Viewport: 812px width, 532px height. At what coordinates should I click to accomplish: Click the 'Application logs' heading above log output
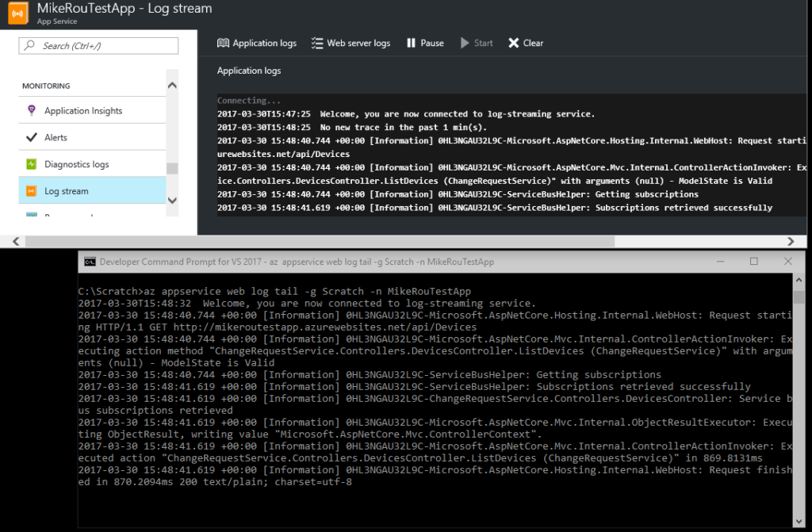[249, 71]
